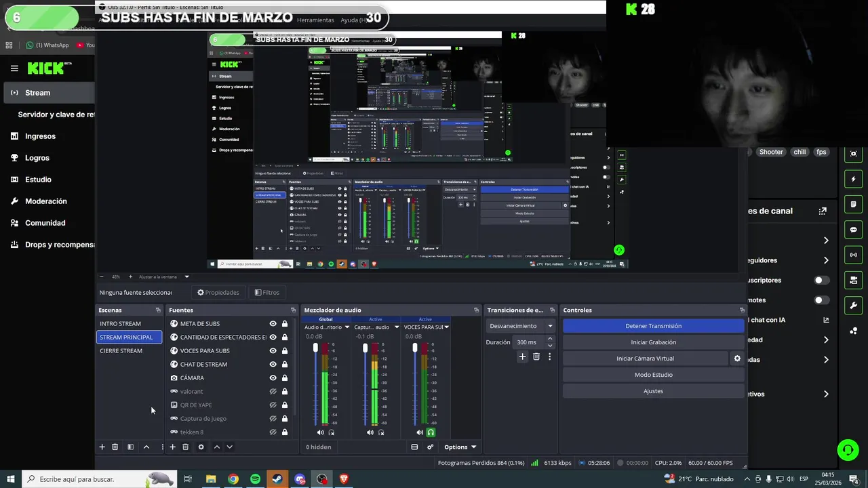The height and width of the screenshot is (488, 868).
Task: Click the Kick sidebar wrench icon
Action: coord(853,305)
